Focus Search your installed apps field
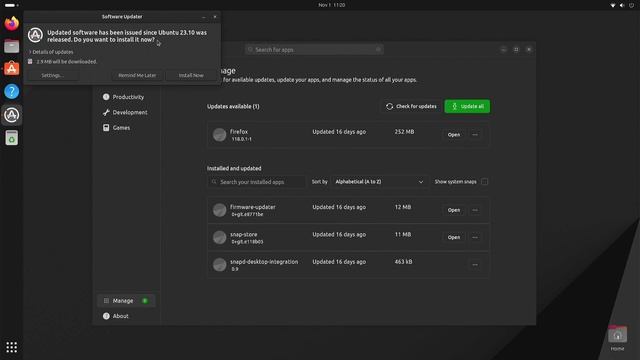Image resolution: width=640 pixels, height=360 pixels. (x=256, y=182)
